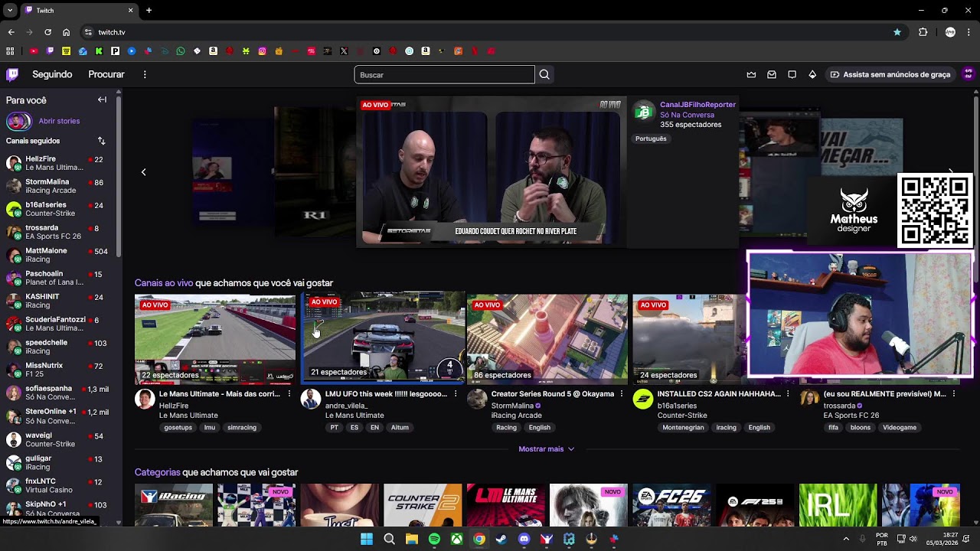
Task: Click the magnifier search button
Action: [544, 74]
